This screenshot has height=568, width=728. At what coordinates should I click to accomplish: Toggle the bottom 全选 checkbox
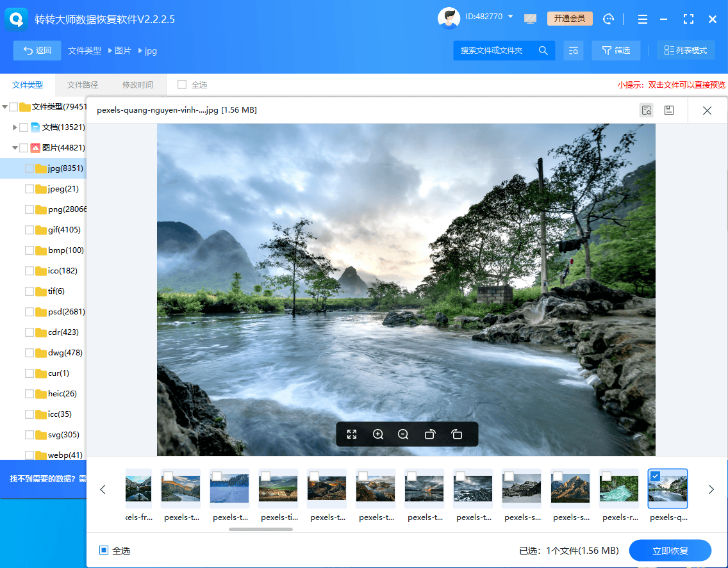pyautogui.click(x=104, y=550)
